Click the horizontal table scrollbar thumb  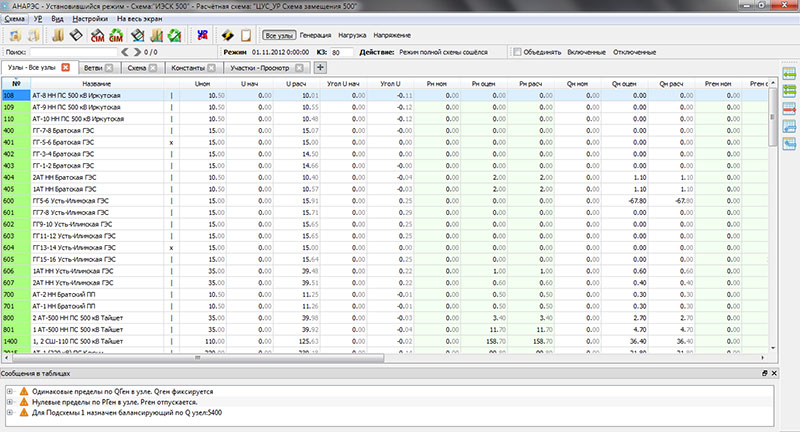pyautogui.click(x=197, y=358)
